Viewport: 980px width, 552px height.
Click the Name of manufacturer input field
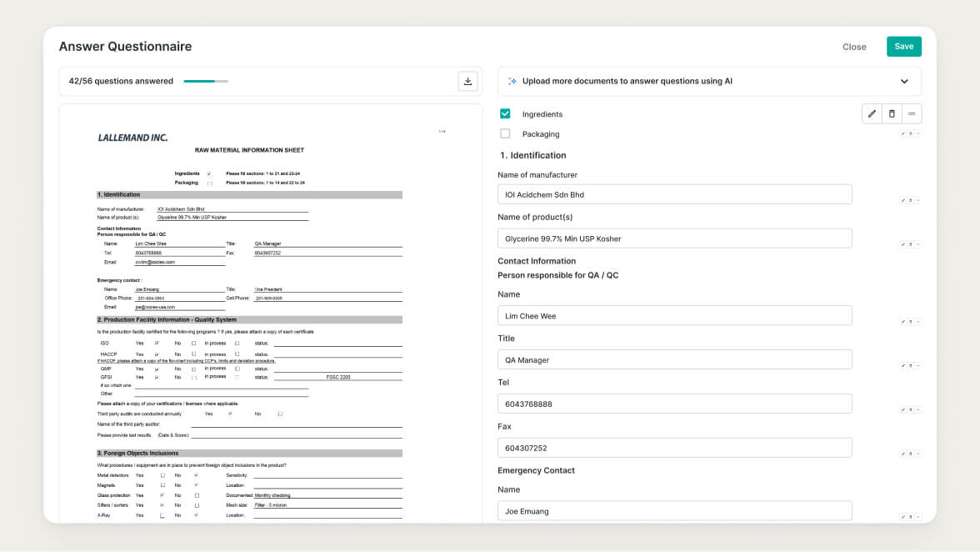coord(674,194)
